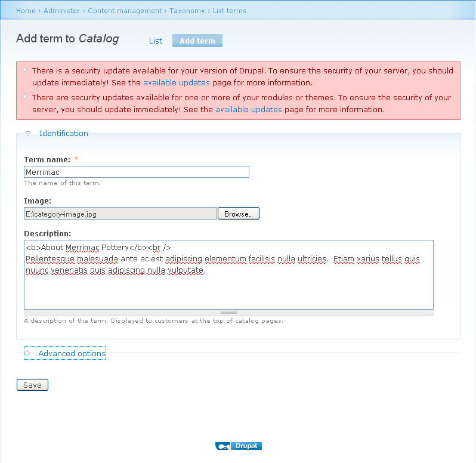Click the Drupal logo badge in footer
Screen dimensions: 476x463
tap(239, 446)
